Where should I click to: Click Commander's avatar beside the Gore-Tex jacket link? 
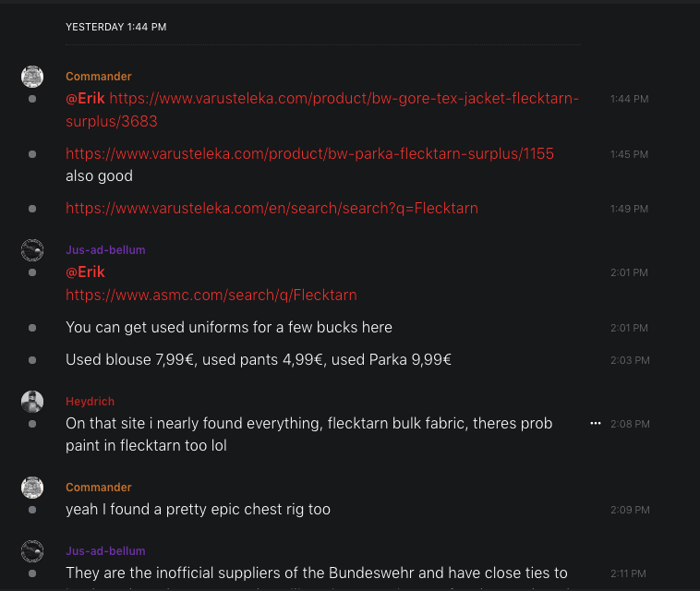pos(32,77)
